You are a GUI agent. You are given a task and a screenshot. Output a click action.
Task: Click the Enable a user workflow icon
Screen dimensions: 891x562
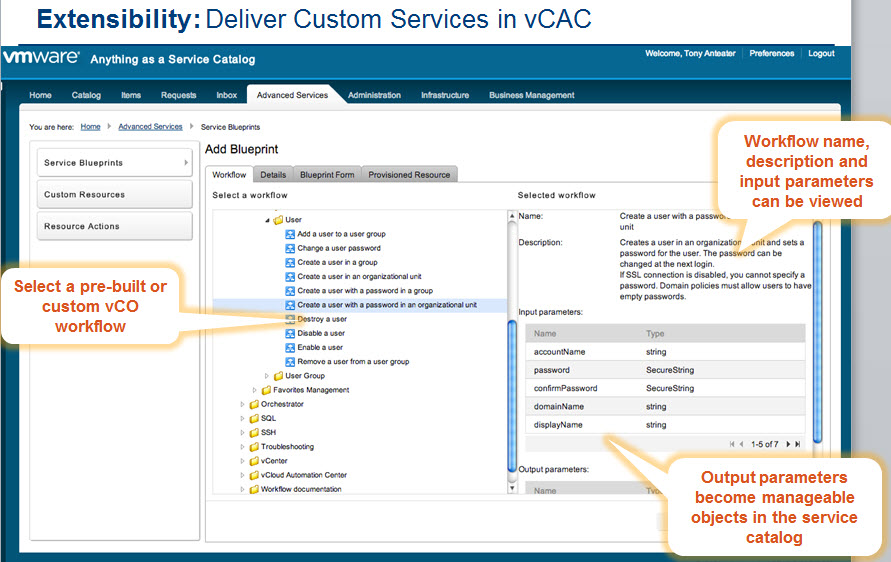290,348
